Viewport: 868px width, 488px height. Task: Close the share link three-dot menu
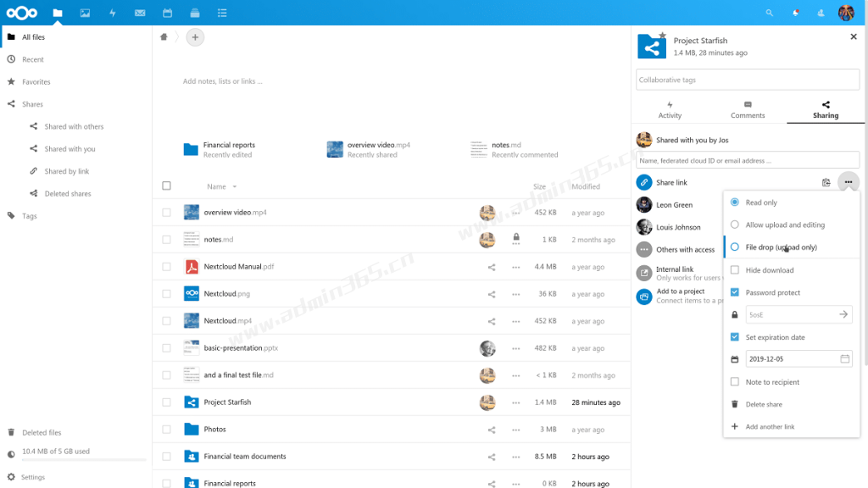(848, 182)
